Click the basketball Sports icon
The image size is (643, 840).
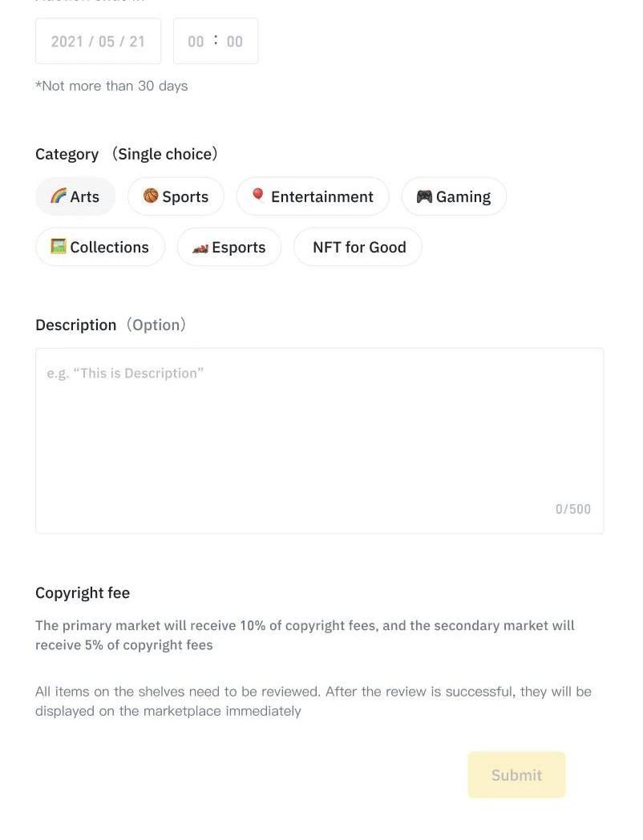[151, 196]
